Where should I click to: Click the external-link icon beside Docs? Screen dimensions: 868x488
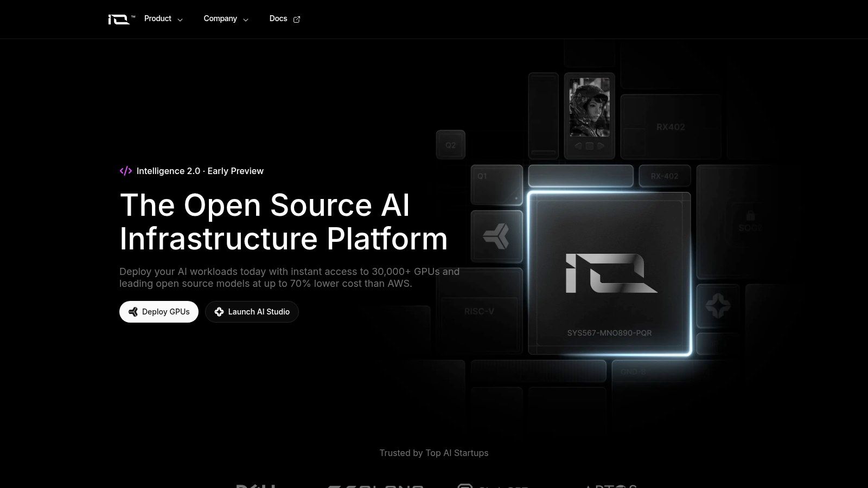point(297,19)
